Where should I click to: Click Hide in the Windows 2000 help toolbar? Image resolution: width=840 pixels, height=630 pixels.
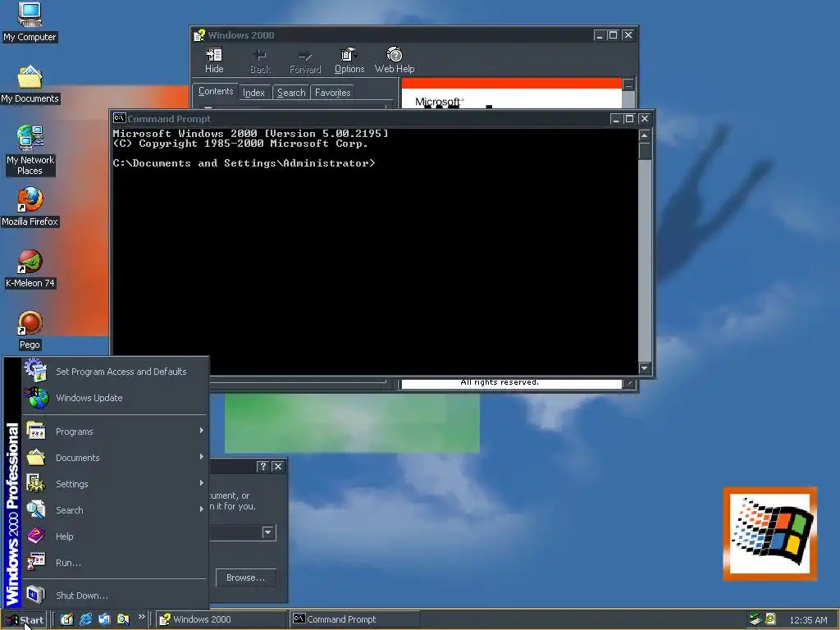tap(214, 60)
